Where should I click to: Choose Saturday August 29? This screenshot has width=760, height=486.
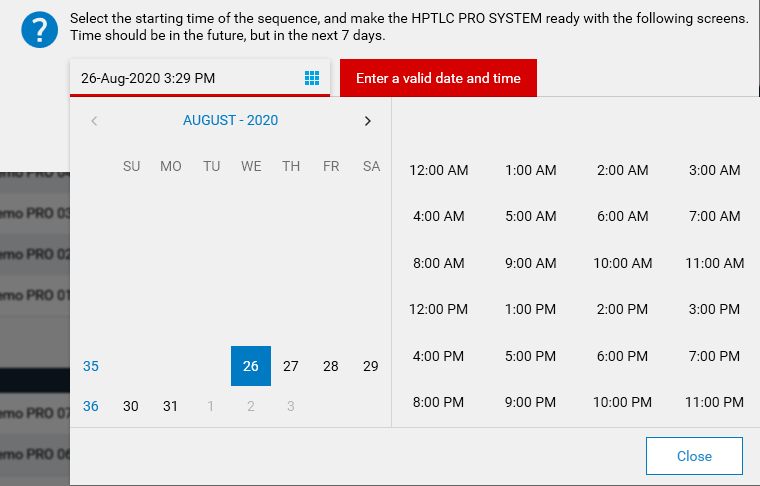(371, 366)
